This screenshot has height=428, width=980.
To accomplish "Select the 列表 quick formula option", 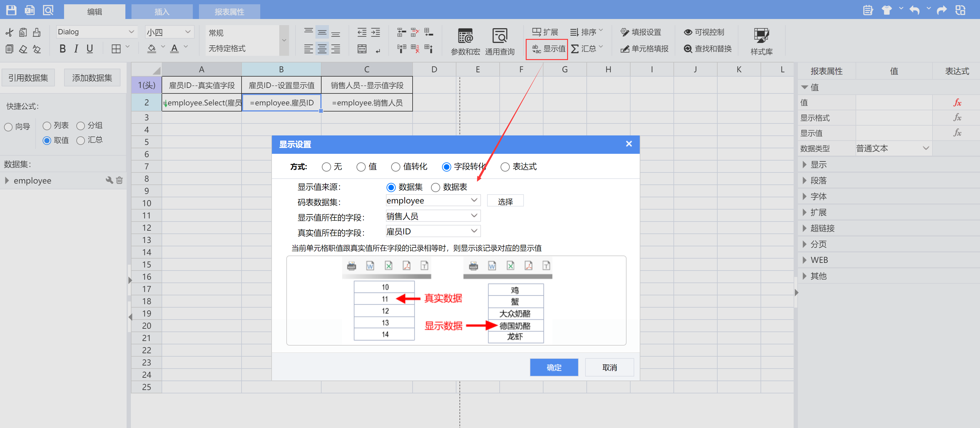I will [x=47, y=126].
